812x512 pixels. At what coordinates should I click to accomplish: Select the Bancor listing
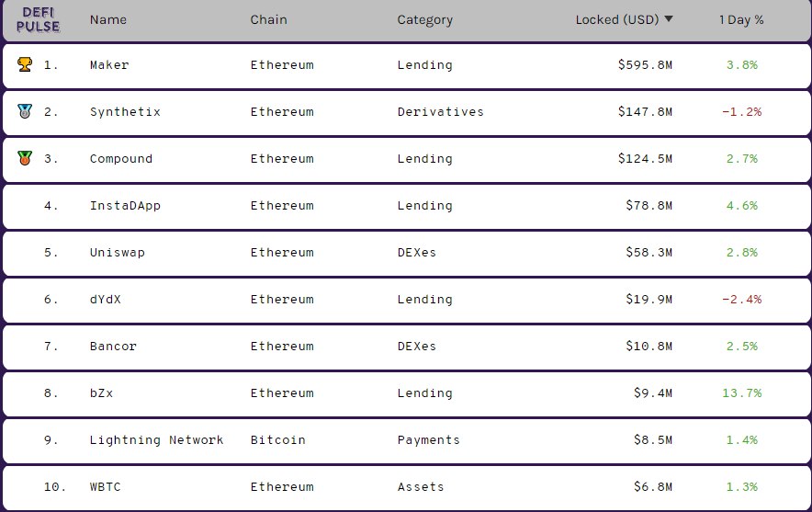pyautogui.click(x=113, y=347)
